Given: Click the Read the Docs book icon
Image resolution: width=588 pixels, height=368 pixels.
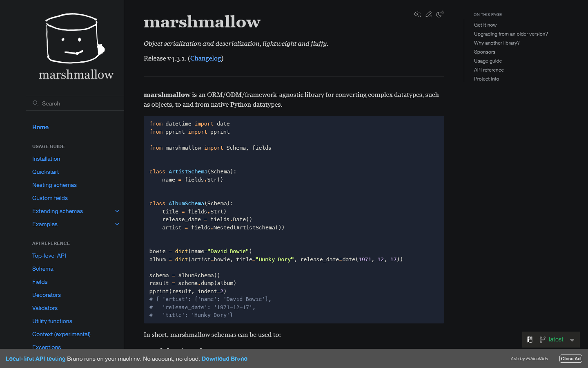Looking at the screenshot, I should [530, 339].
